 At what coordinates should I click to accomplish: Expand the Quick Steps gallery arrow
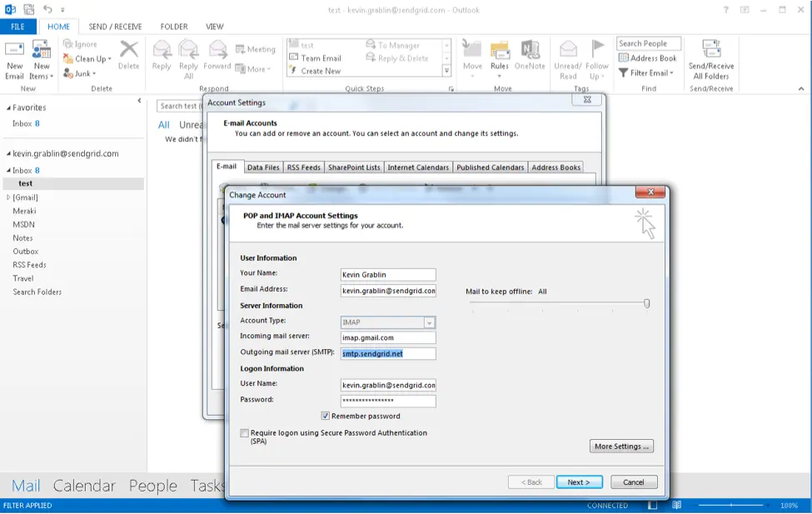pyautogui.click(x=447, y=71)
